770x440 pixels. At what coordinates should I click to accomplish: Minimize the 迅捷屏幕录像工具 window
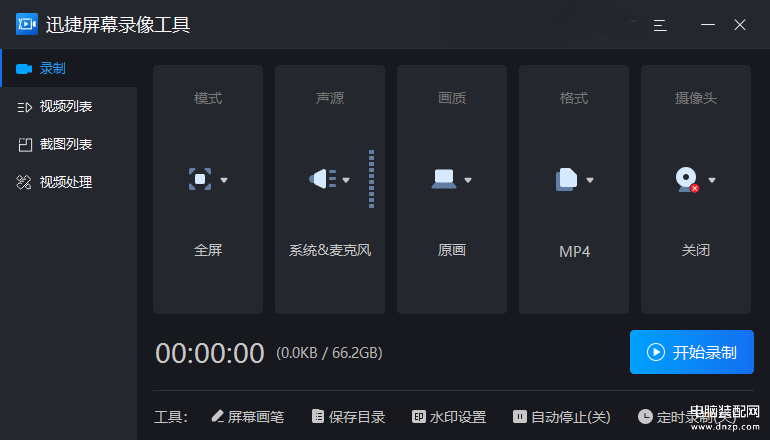coord(708,25)
